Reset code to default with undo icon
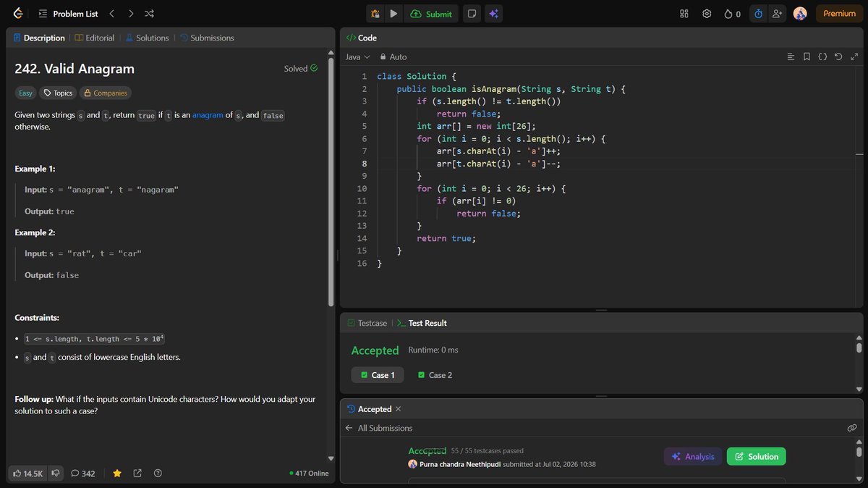Viewport: 868px width, 488px height. tap(838, 56)
